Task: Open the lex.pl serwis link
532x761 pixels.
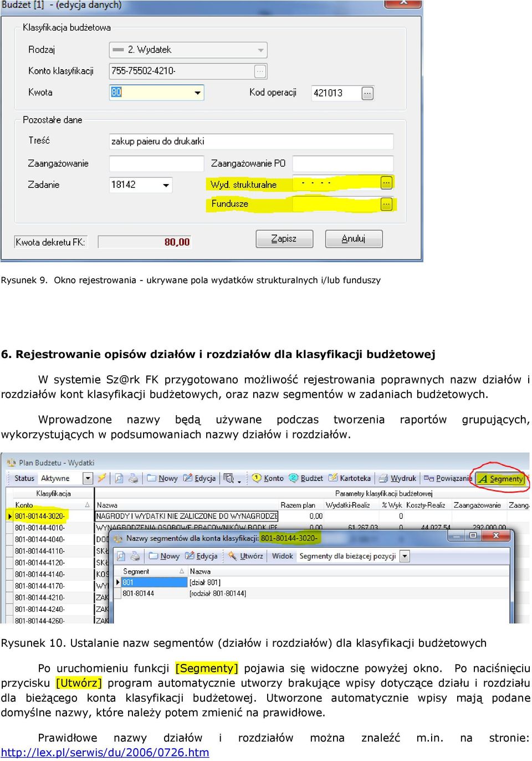Action: pos(105,753)
